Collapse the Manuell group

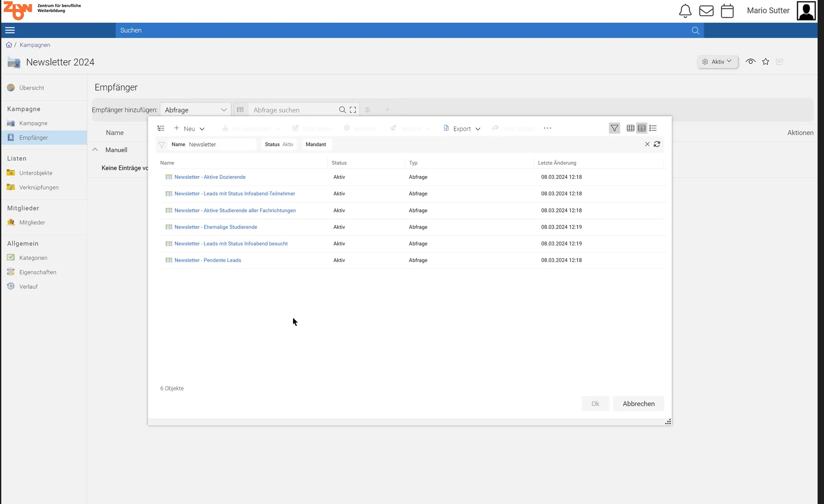point(95,150)
